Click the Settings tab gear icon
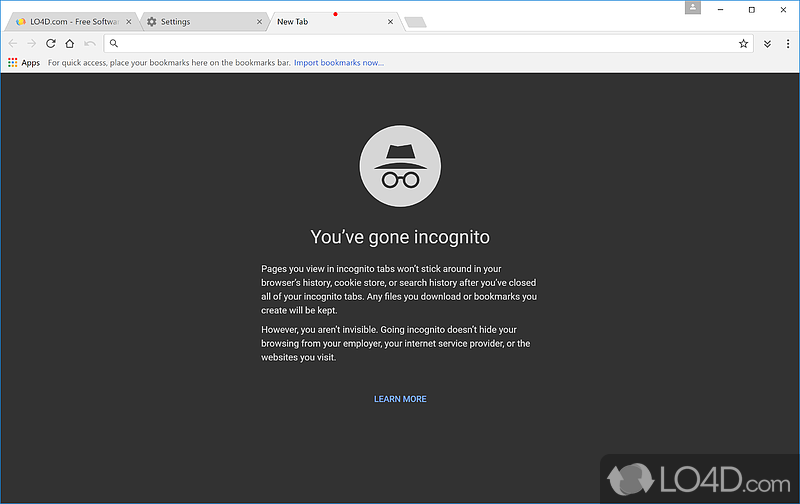 (x=152, y=22)
